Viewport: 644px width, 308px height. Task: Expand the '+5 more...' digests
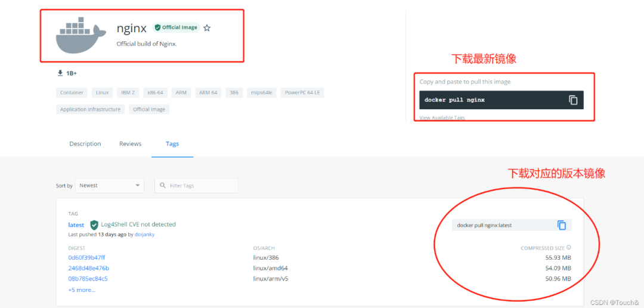coord(82,290)
